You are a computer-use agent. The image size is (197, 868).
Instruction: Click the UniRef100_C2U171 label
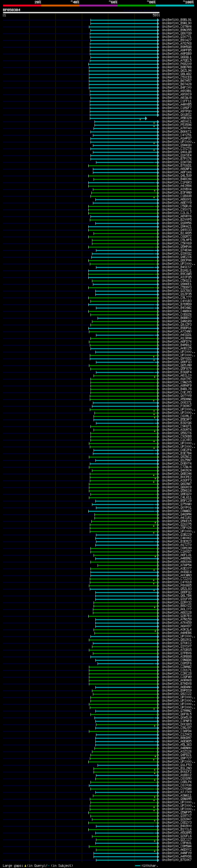176,670
